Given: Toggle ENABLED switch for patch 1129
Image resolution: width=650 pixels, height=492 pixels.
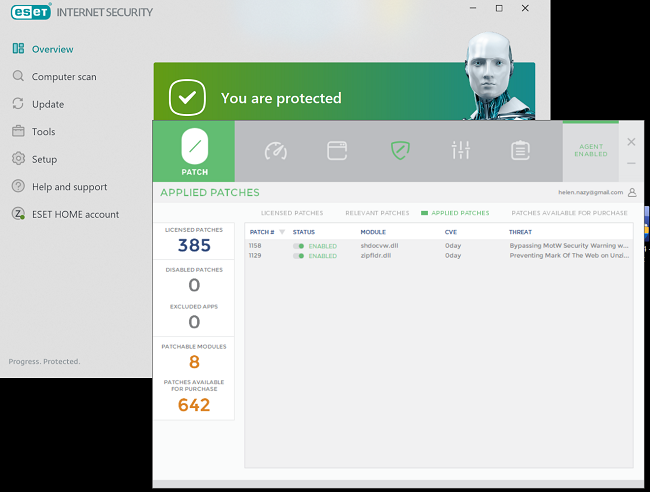Looking at the screenshot, I should 298,256.
